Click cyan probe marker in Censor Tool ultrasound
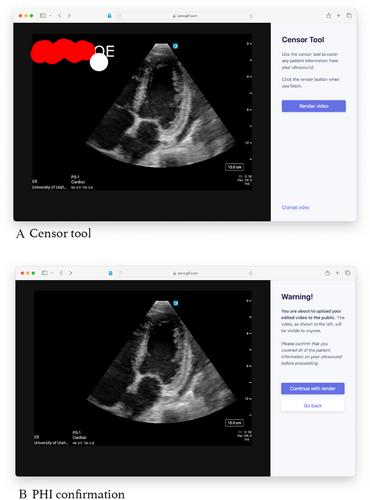 (x=175, y=46)
